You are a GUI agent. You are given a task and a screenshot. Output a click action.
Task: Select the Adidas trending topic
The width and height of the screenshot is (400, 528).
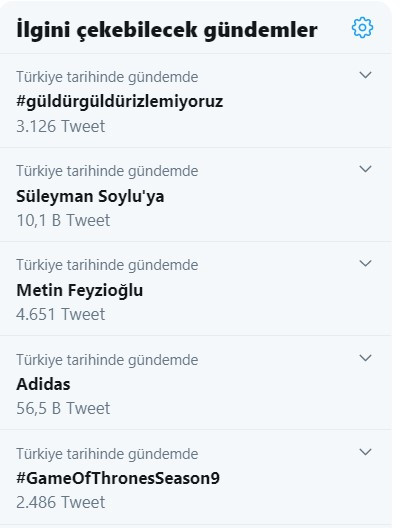(43, 384)
